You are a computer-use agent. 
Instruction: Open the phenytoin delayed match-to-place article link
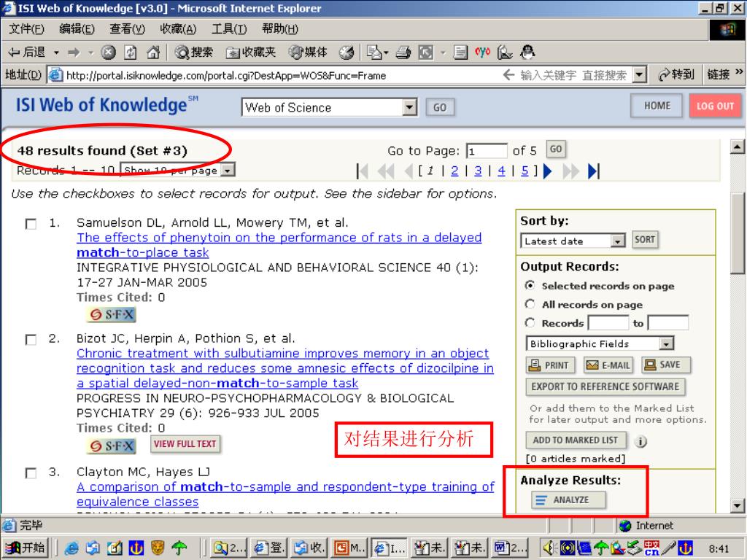click(279, 245)
